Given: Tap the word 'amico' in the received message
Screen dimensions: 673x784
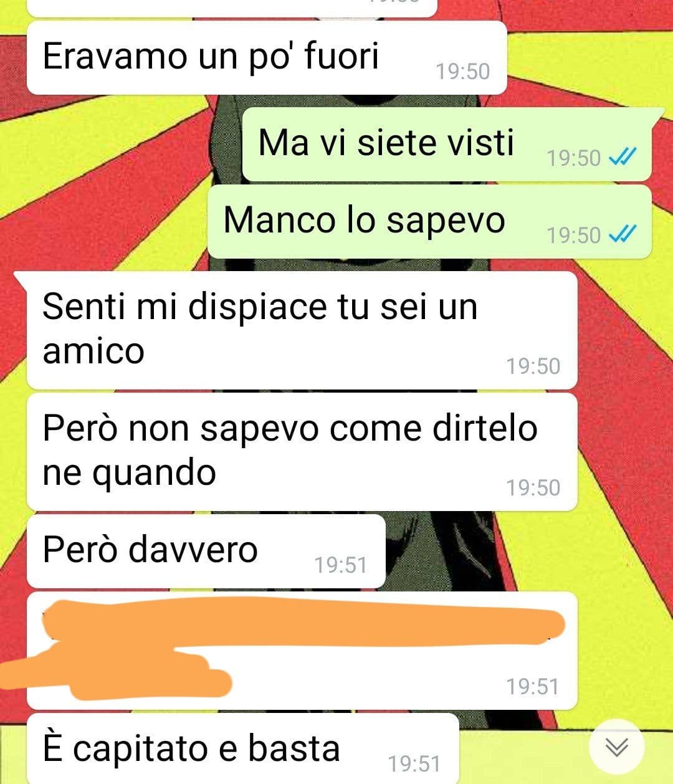Looking at the screenshot, I should click(x=93, y=350).
